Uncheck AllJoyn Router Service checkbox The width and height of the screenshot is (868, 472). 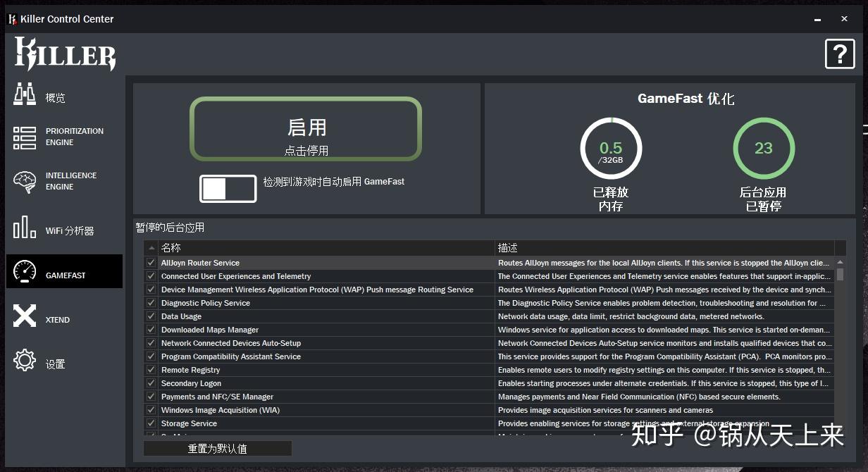tap(151, 263)
